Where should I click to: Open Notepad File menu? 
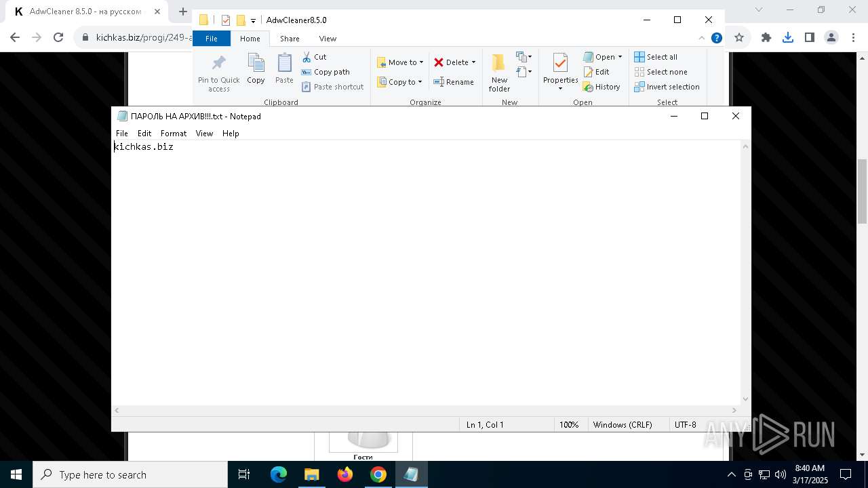pos(122,134)
